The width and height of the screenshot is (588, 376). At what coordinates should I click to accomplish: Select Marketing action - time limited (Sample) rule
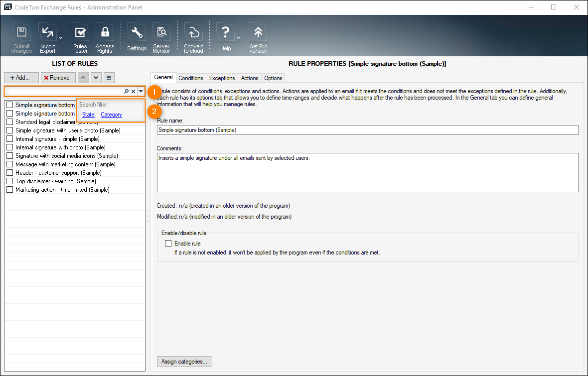(x=63, y=190)
